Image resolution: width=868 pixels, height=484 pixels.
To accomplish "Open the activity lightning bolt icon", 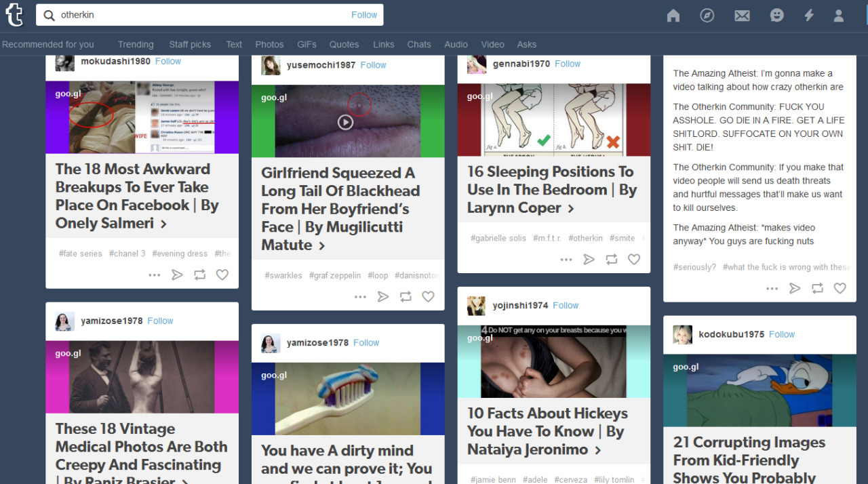I will coord(809,16).
